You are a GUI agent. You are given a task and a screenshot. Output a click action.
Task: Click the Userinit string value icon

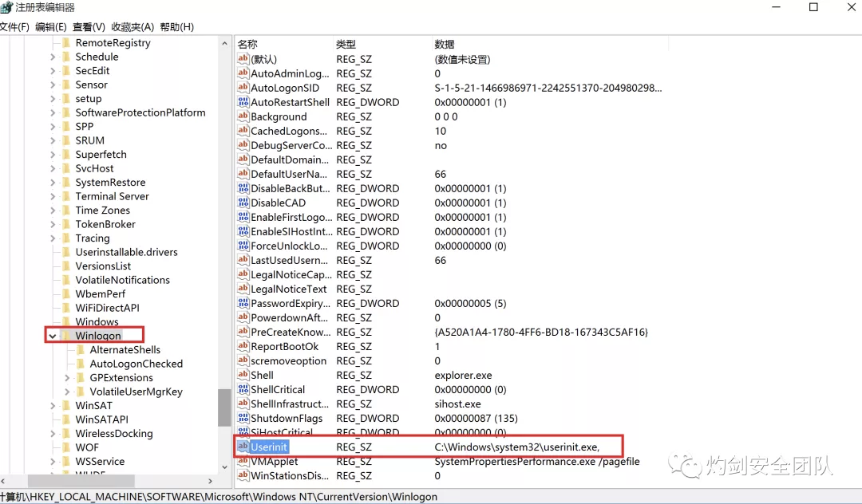point(243,447)
